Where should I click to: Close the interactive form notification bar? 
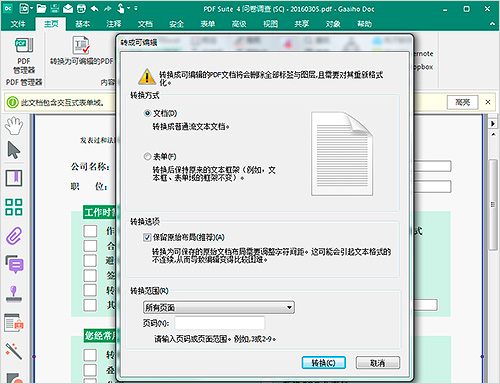[x=488, y=102]
